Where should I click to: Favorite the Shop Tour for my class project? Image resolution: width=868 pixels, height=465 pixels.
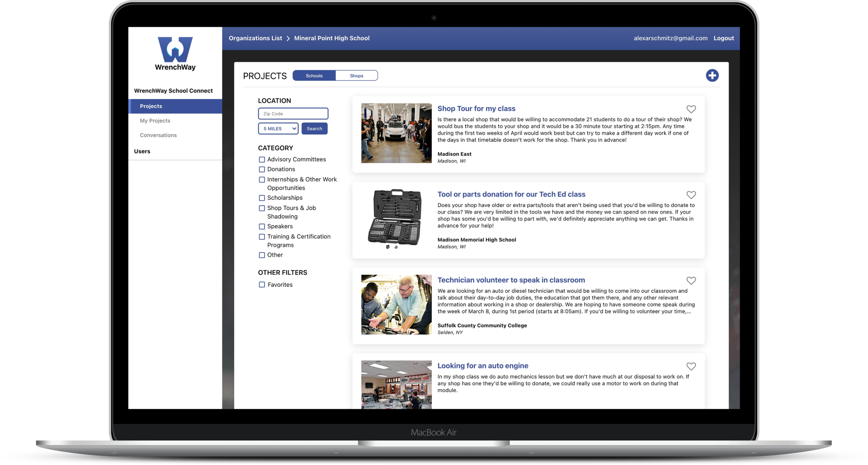pos(691,109)
